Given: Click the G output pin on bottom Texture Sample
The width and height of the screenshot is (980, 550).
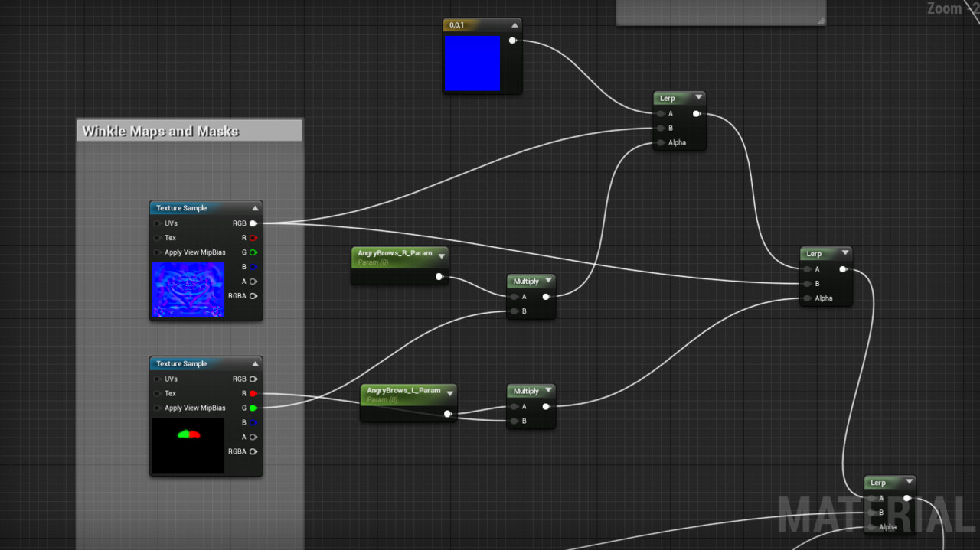Looking at the screenshot, I should point(253,408).
